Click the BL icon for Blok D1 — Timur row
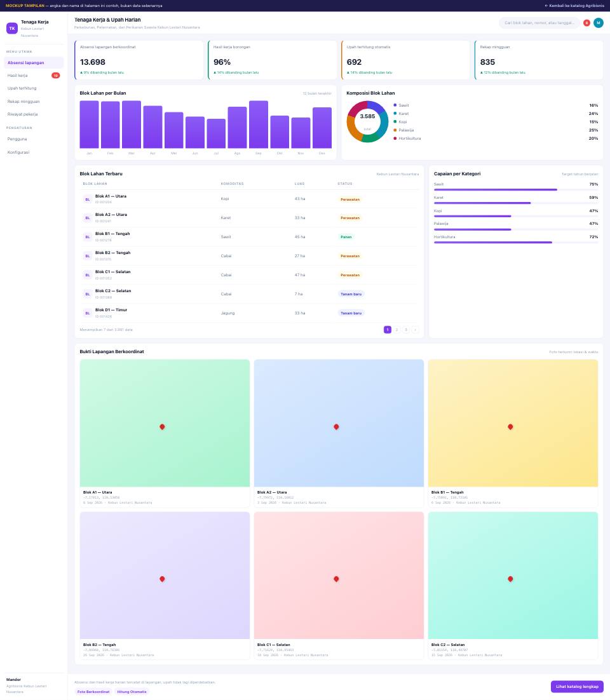Image resolution: width=610 pixels, height=700 pixels. tap(88, 313)
